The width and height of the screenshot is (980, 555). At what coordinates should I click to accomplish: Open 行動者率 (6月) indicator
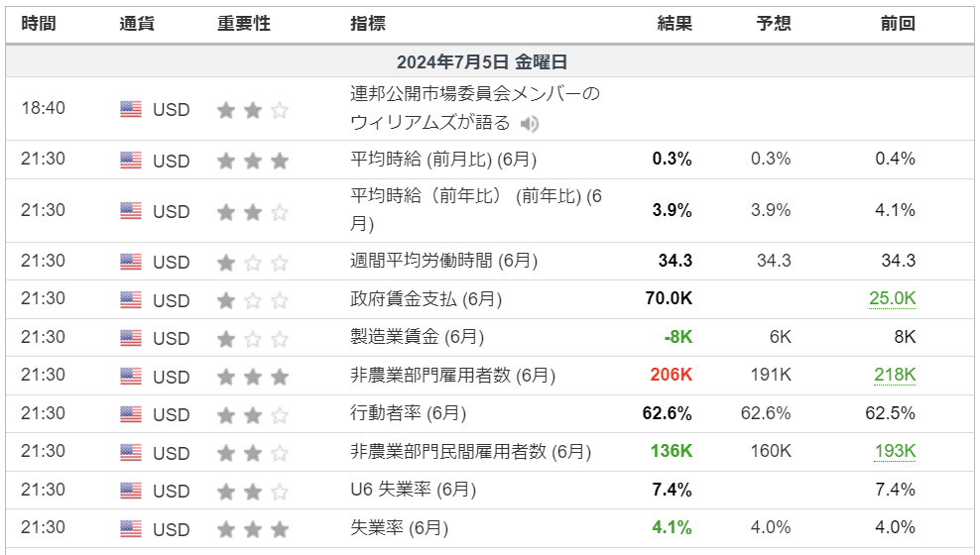click(x=408, y=413)
